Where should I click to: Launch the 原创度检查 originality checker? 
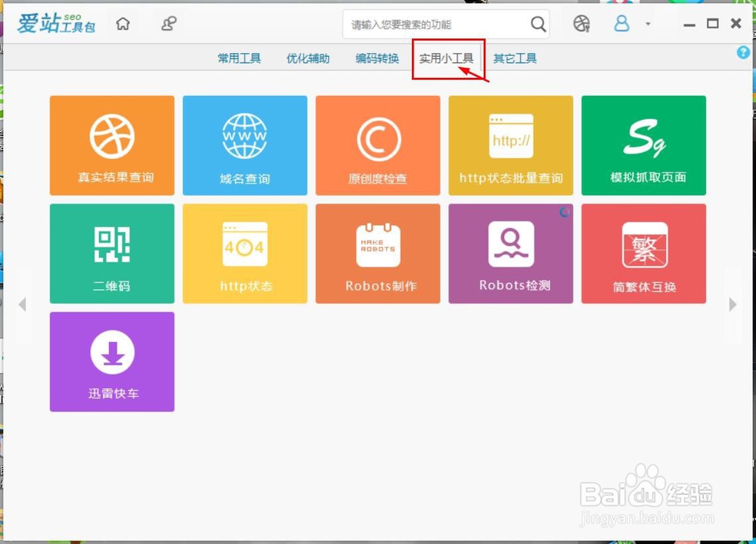click(x=378, y=145)
